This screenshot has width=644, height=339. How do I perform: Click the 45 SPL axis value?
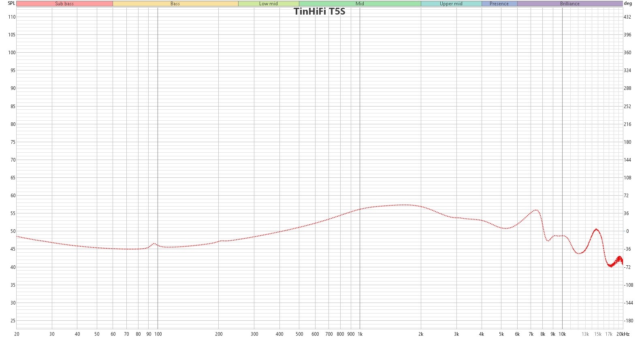pyautogui.click(x=13, y=249)
